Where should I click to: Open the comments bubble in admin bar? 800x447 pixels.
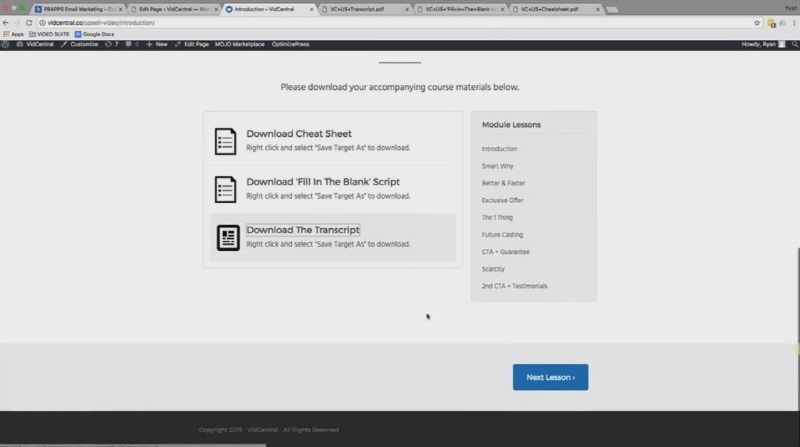(132, 44)
